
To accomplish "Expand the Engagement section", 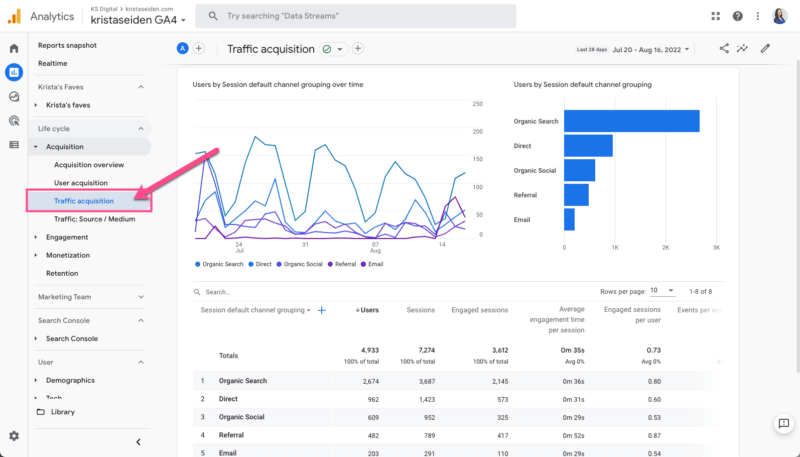I will tap(67, 237).
